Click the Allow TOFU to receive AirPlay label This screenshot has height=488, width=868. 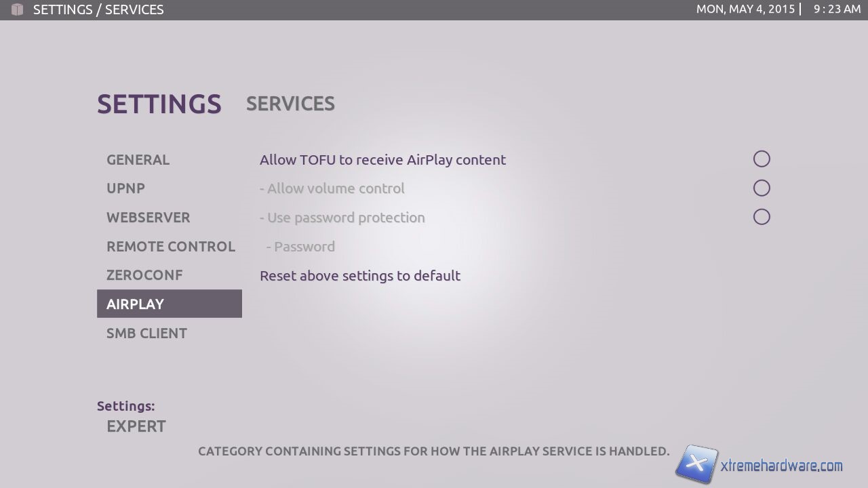[x=382, y=160]
